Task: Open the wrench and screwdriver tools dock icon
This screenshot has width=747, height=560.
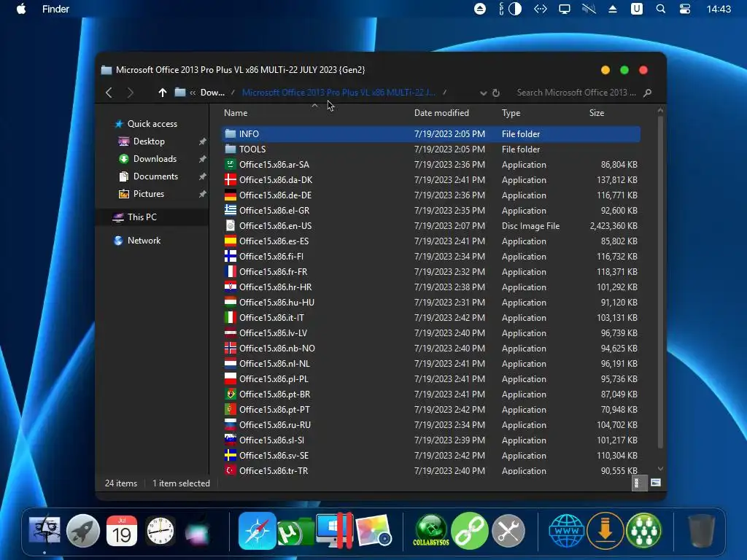Action: click(x=508, y=531)
